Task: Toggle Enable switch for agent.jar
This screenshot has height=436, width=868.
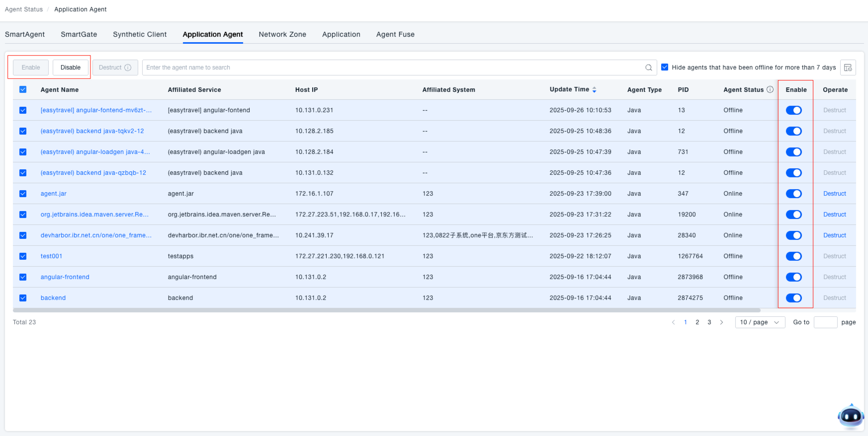Action: (x=793, y=194)
